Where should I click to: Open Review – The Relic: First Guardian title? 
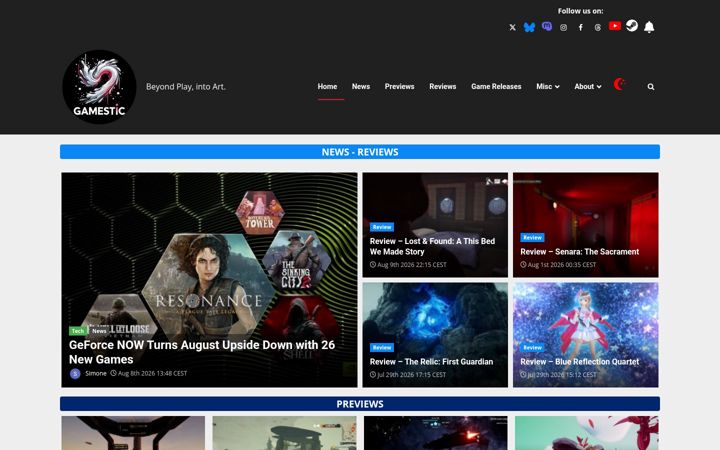(x=431, y=362)
